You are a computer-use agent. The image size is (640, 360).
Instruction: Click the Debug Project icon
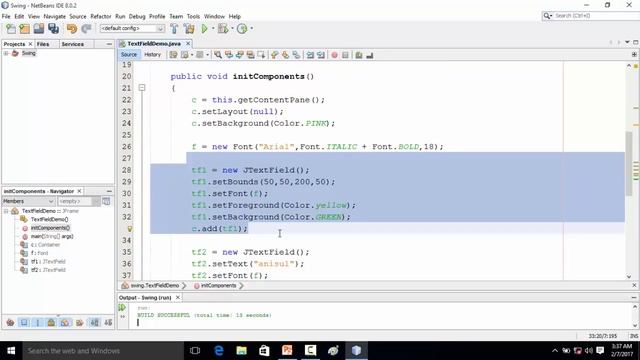[223, 29]
